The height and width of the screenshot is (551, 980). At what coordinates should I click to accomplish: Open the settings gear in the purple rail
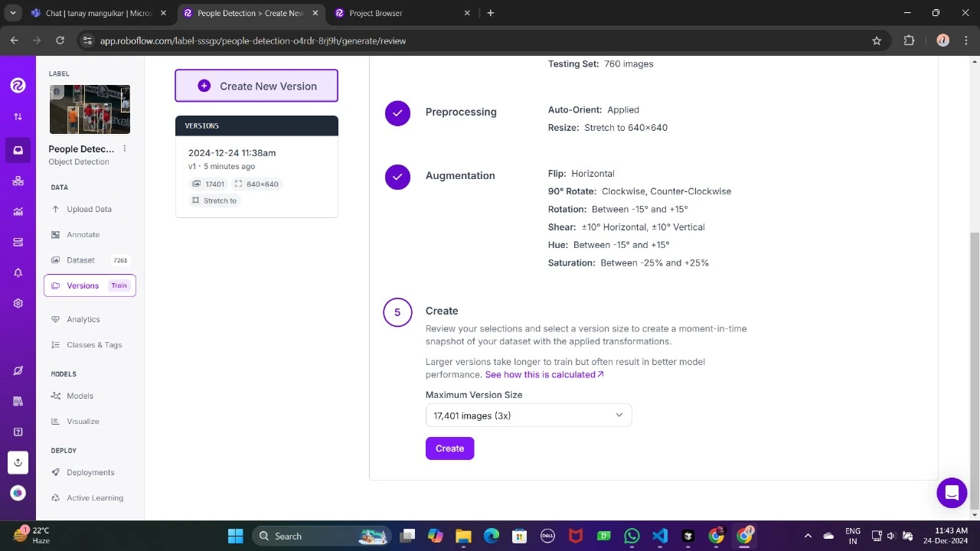(18, 304)
